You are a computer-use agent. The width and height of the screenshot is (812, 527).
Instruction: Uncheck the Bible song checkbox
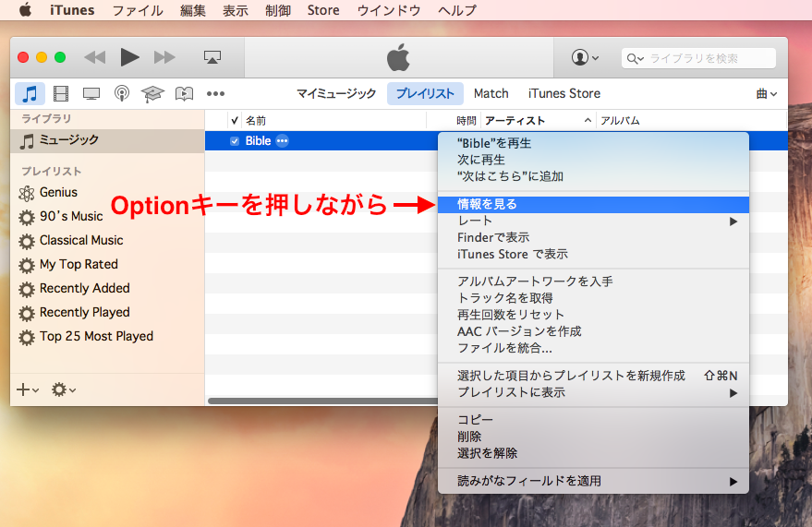point(235,140)
